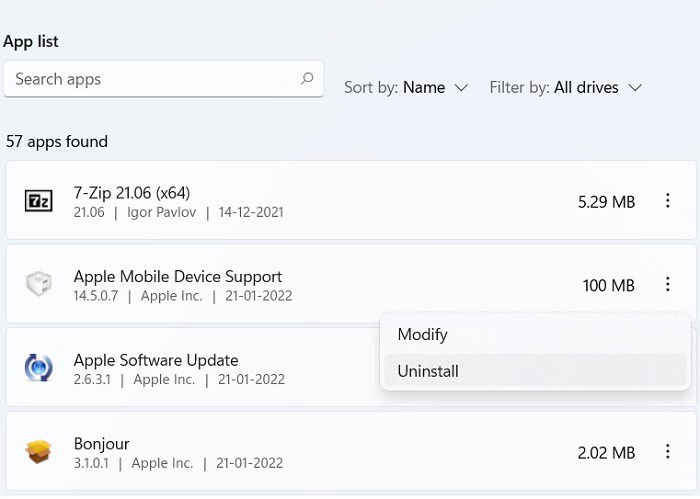Click the magnifier icon in Search apps
Image resolution: width=700 pixels, height=499 pixels.
(307, 79)
